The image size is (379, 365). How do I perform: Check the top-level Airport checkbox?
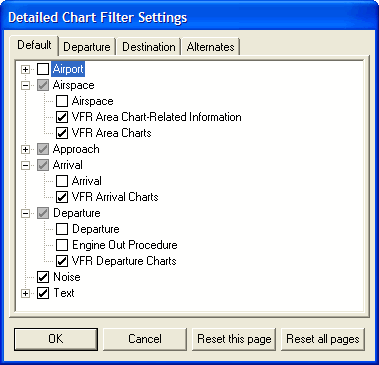tap(43, 69)
